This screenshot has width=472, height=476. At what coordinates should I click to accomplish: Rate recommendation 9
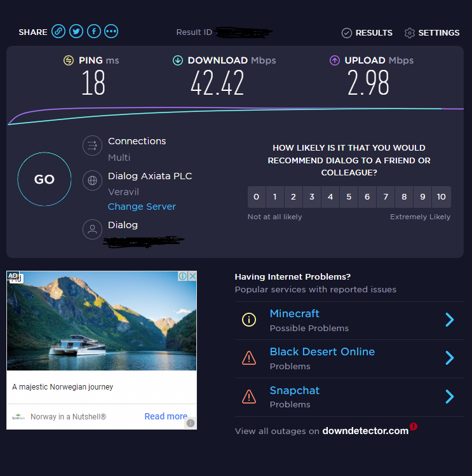coord(422,197)
